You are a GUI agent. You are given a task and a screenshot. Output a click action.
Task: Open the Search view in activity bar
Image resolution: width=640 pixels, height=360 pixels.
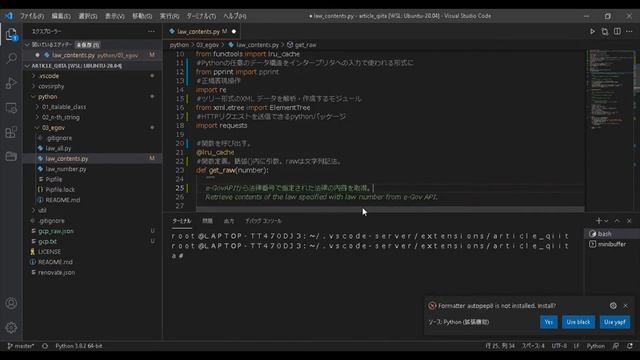coord(11,58)
